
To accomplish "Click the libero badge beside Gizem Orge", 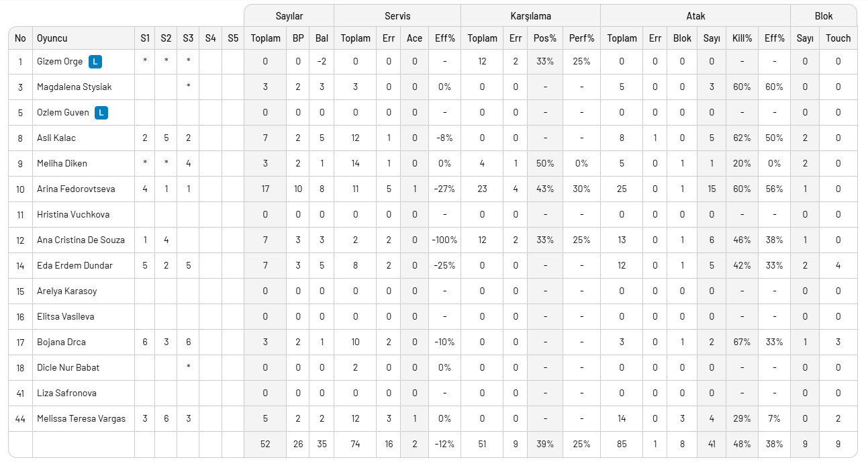I will 96,62.
